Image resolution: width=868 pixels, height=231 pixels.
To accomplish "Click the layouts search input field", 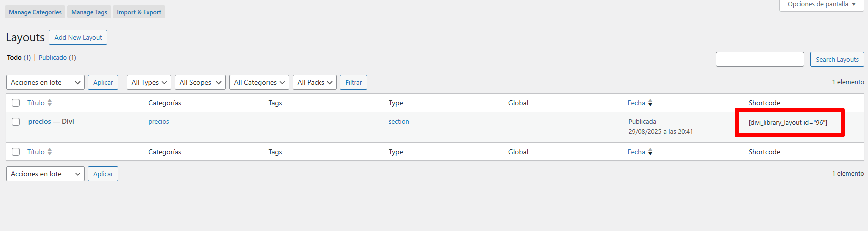I will [759, 59].
